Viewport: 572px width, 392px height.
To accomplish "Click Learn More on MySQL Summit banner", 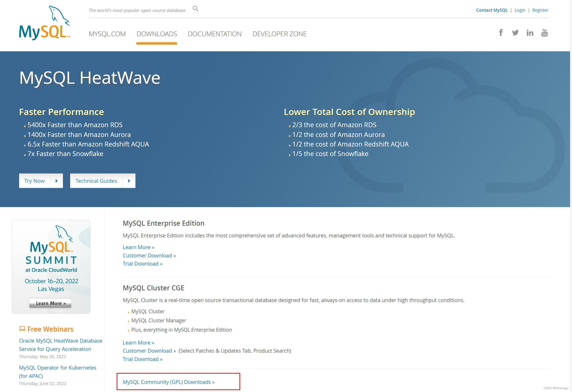I will (x=51, y=303).
